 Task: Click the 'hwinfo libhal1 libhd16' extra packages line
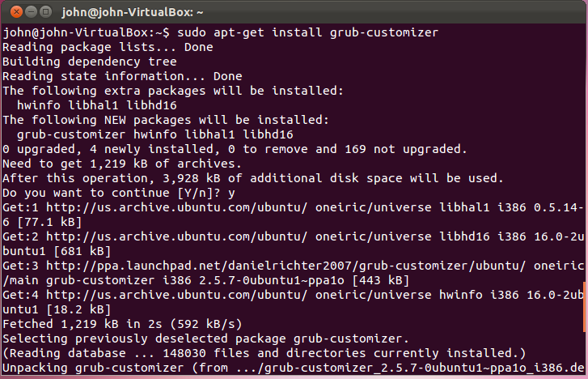[x=97, y=105]
